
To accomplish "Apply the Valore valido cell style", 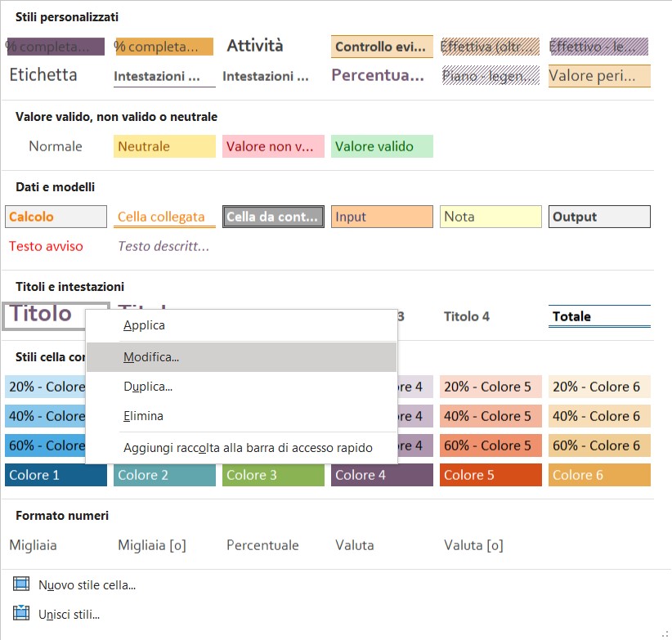I will [x=382, y=146].
